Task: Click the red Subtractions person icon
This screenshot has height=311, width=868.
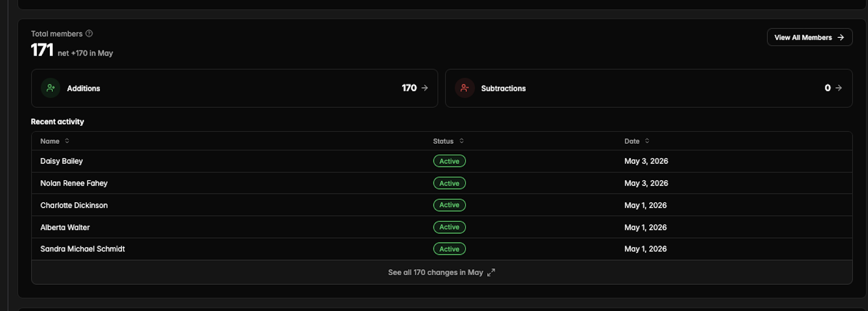Action: (465, 88)
